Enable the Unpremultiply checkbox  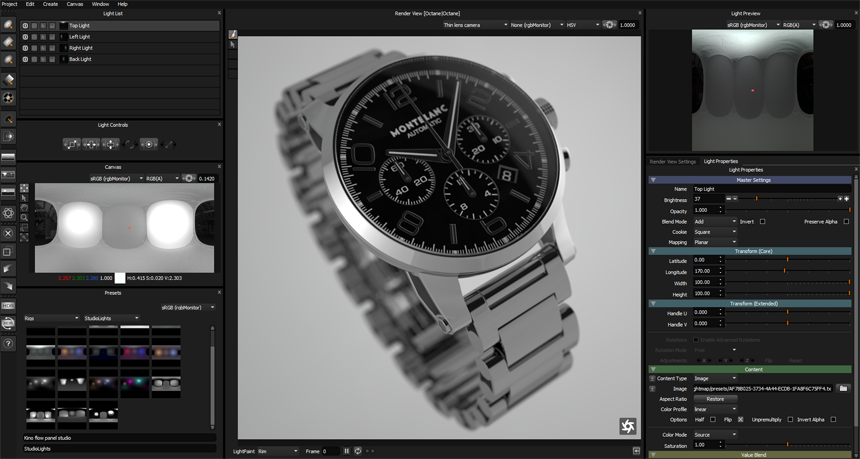click(790, 420)
